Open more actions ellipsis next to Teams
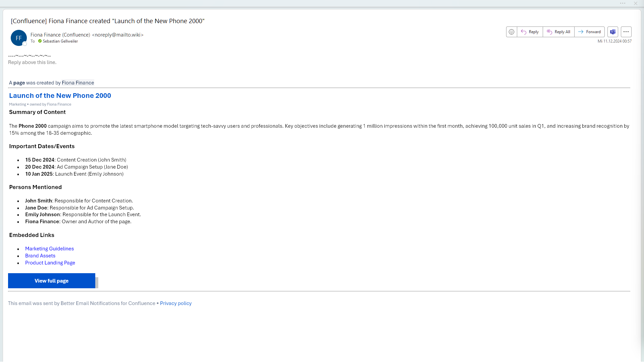Viewport: 644px width, 362px height. [626, 32]
